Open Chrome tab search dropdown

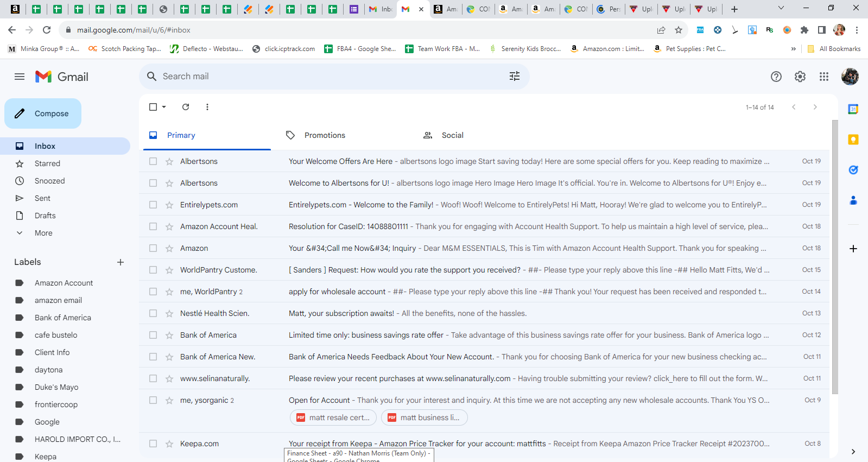click(781, 8)
